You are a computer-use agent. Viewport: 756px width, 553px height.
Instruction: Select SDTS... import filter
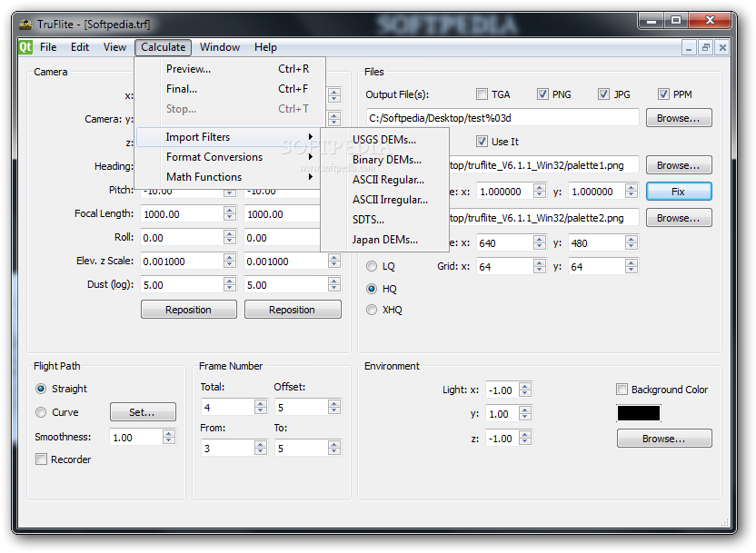point(384,220)
